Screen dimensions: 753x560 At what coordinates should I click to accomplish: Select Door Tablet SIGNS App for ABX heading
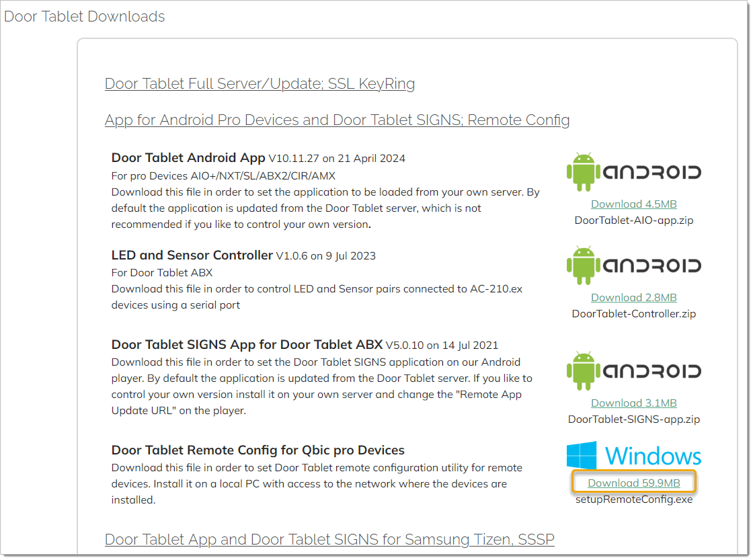[247, 345]
